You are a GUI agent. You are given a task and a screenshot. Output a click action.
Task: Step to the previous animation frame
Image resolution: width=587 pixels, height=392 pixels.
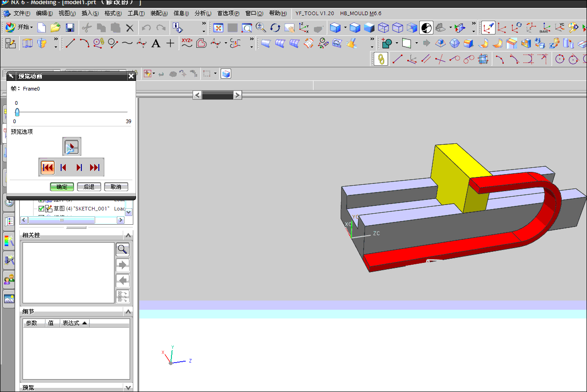click(x=63, y=167)
